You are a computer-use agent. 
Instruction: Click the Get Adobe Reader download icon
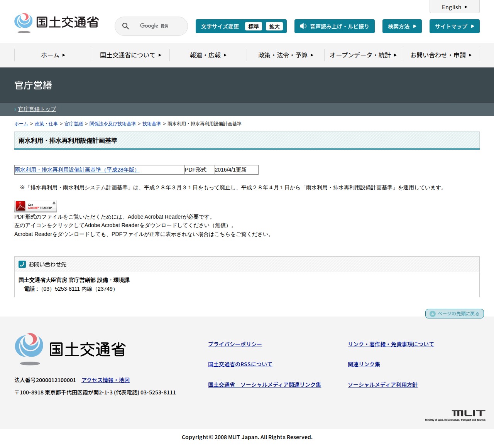pos(36,206)
